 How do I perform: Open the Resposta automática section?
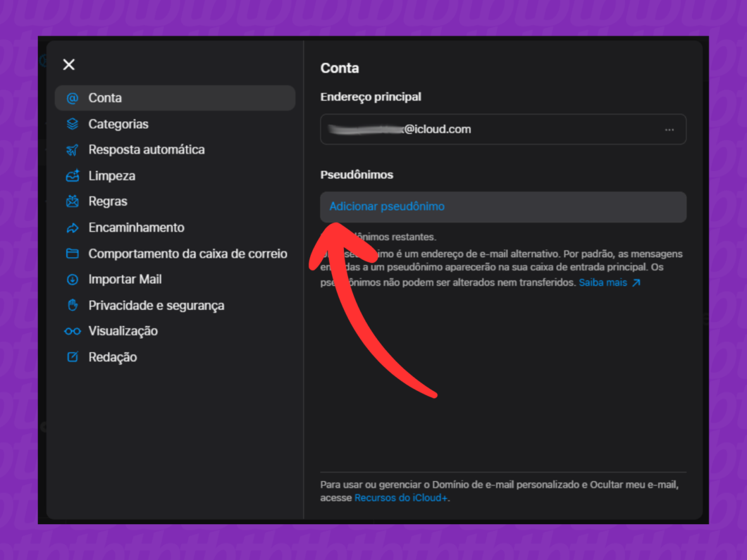tap(147, 149)
